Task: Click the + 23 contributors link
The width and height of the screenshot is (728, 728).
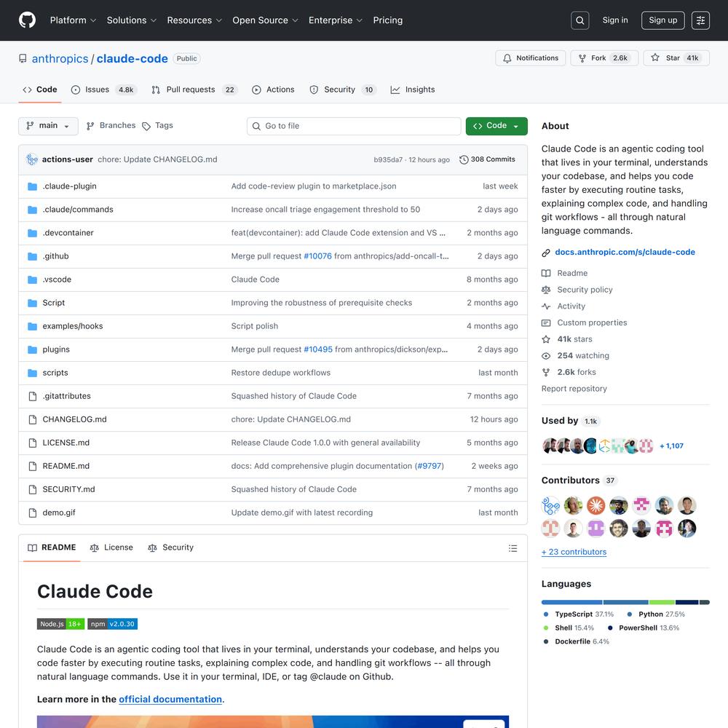Action: tap(574, 552)
